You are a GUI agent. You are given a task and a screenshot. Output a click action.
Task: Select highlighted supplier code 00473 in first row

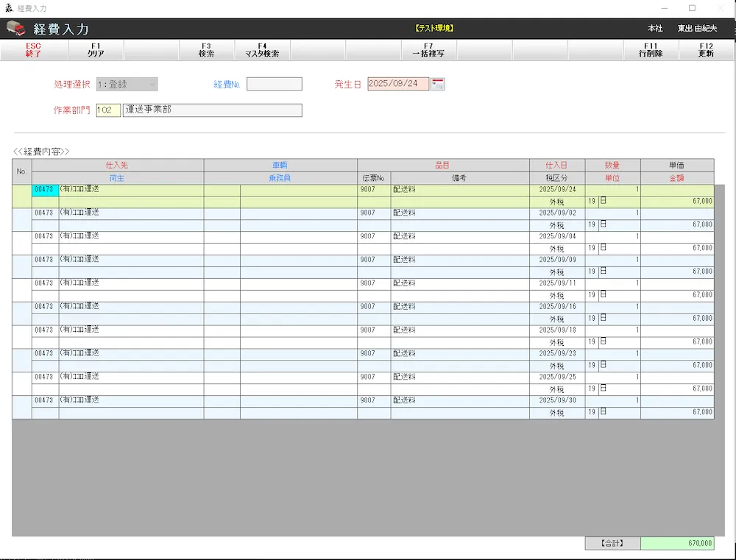[x=45, y=190]
